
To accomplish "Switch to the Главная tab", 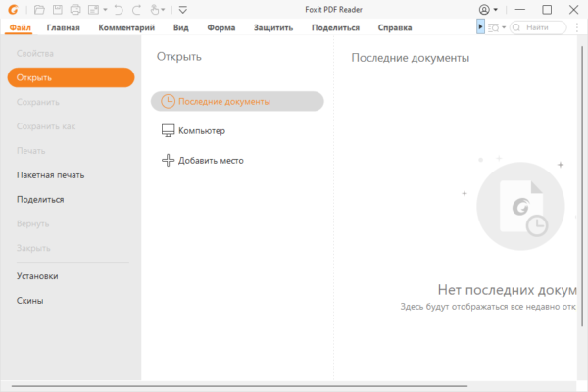I will [x=63, y=27].
